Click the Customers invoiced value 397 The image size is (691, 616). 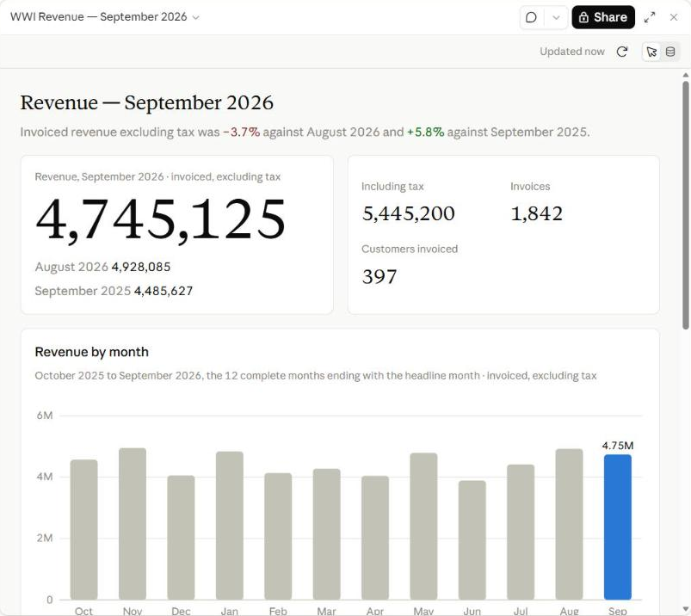[379, 277]
